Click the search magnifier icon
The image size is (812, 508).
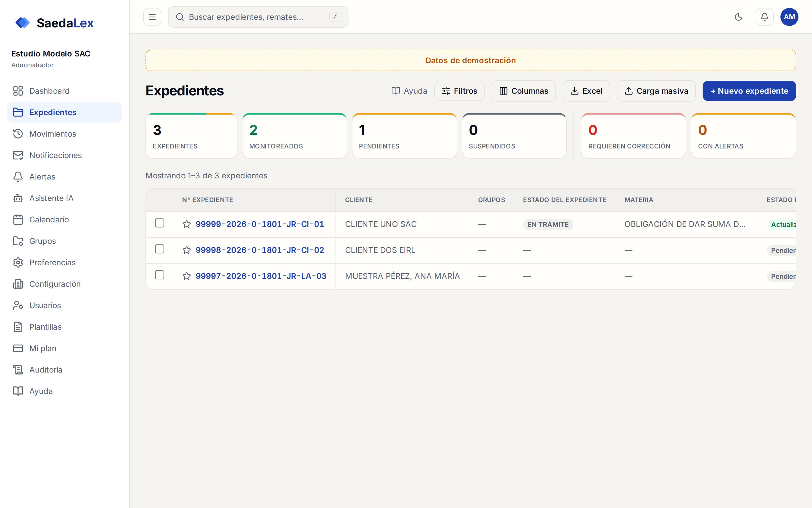(x=180, y=17)
